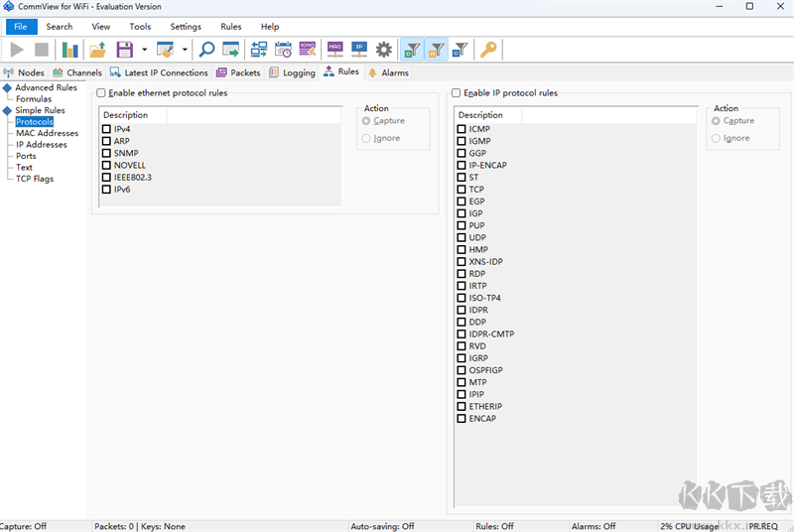The width and height of the screenshot is (794, 532).
Task: Collapse the Simple Rules tree node
Action: point(8,110)
